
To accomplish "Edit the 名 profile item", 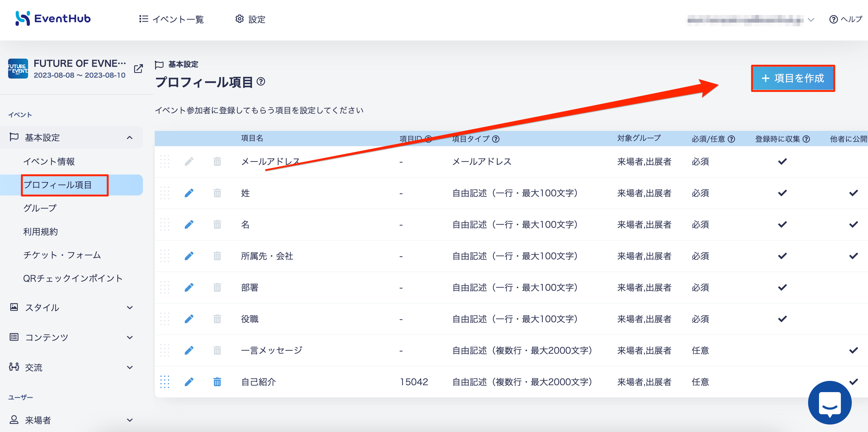I will tap(189, 225).
